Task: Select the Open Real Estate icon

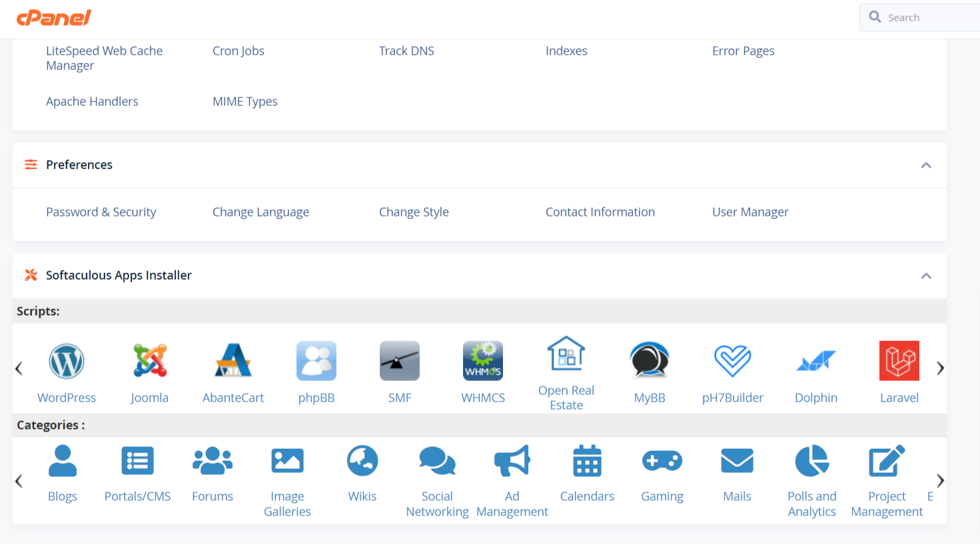Action: tap(566, 353)
